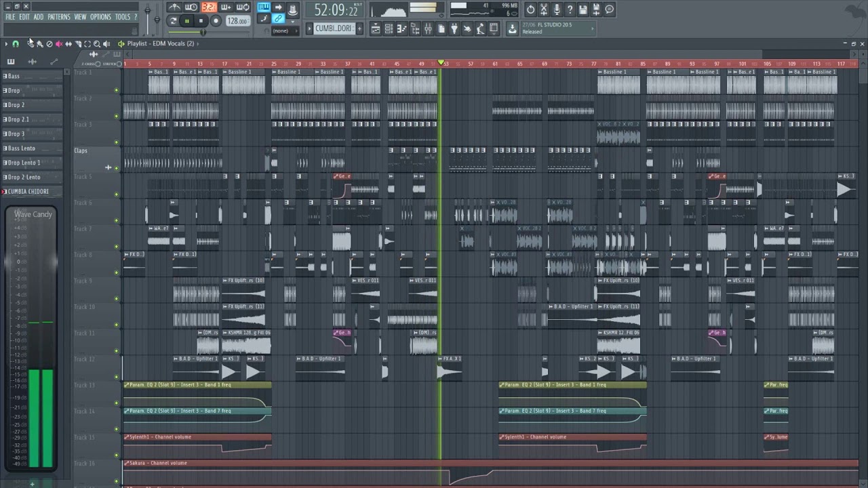Toggle loop recording
The image size is (868, 488).
[242, 7]
